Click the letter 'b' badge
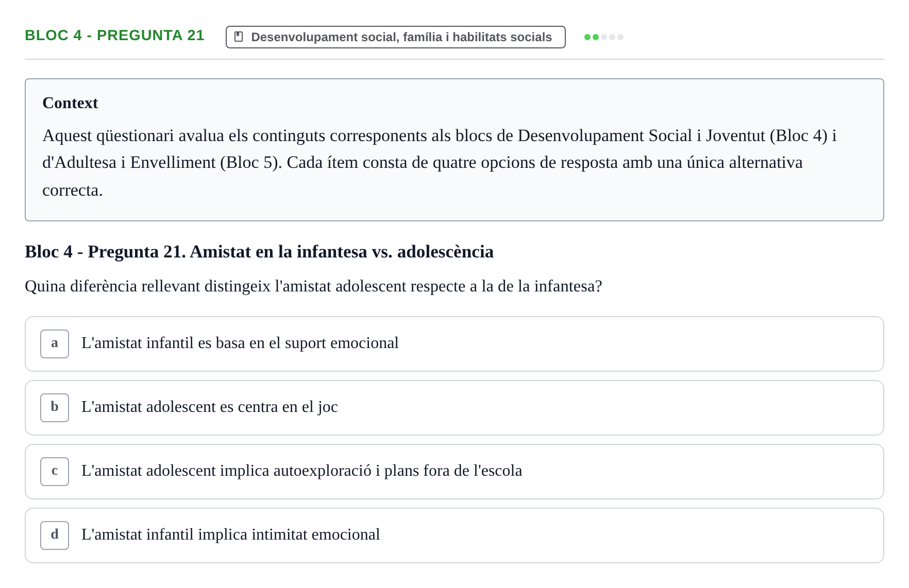This screenshot has height=588, width=909. click(x=55, y=408)
